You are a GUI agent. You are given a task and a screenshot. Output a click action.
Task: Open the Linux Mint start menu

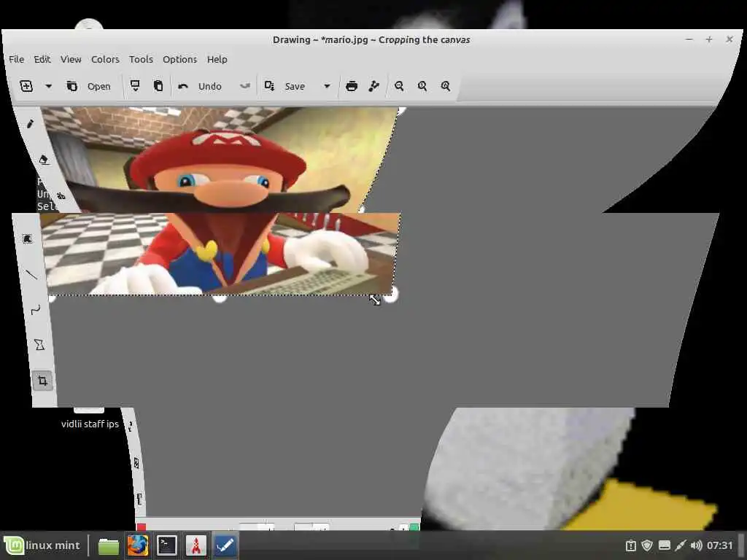tap(42, 545)
